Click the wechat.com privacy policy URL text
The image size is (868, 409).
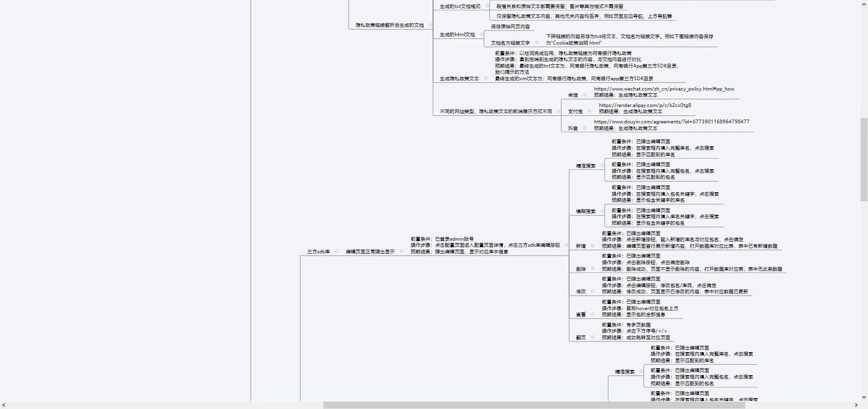[664, 89]
